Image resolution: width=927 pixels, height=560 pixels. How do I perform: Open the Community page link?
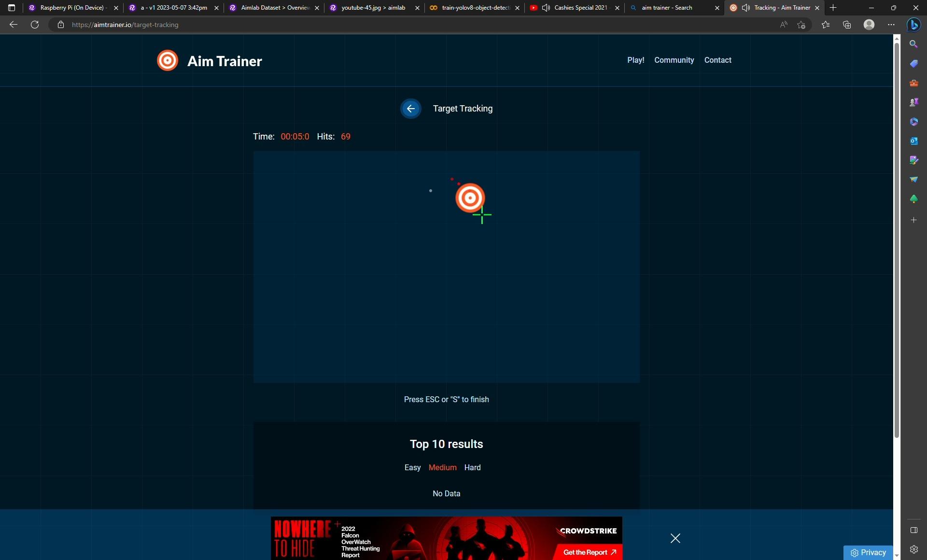(x=674, y=60)
